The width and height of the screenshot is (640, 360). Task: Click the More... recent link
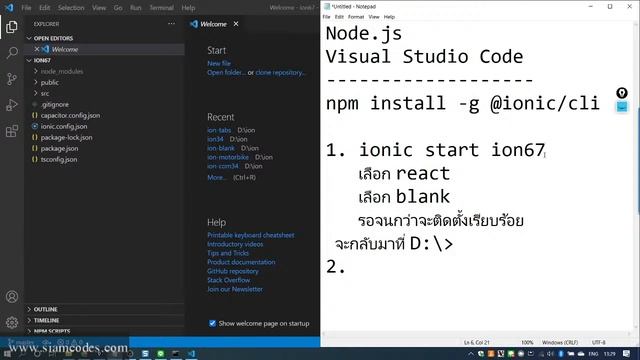pos(216,177)
